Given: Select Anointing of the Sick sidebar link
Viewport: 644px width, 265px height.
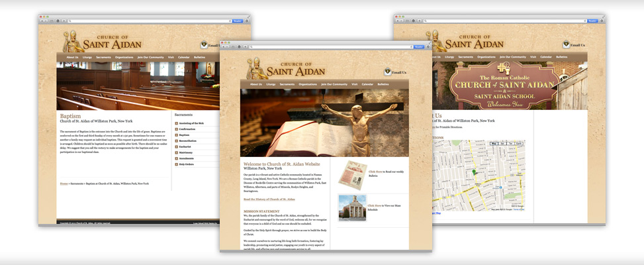Looking at the screenshot, I should click(191, 123).
